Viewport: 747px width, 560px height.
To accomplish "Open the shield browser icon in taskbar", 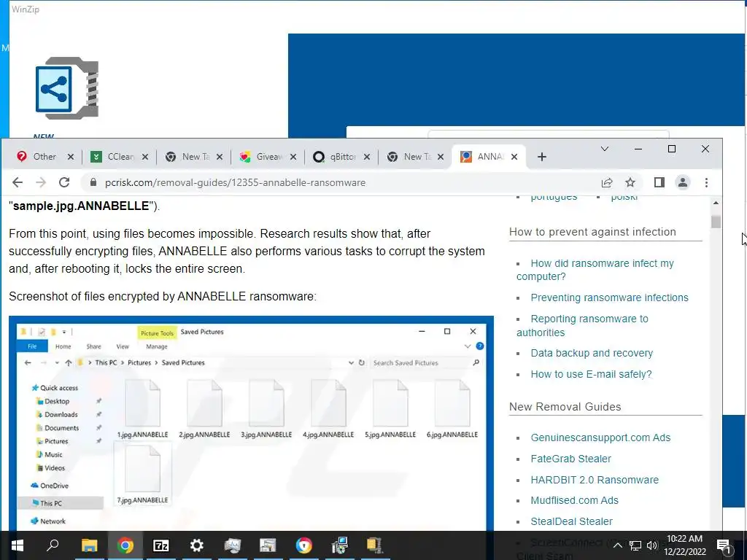I will point(303,545).
